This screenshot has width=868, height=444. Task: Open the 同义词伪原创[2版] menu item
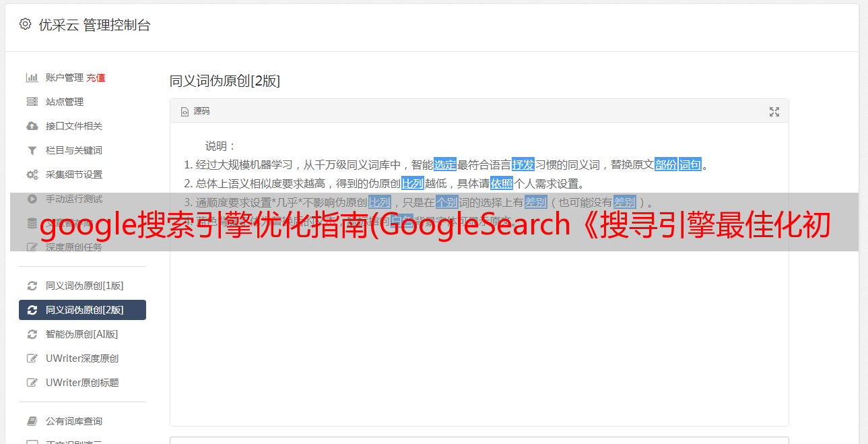(x=82, y=310)
